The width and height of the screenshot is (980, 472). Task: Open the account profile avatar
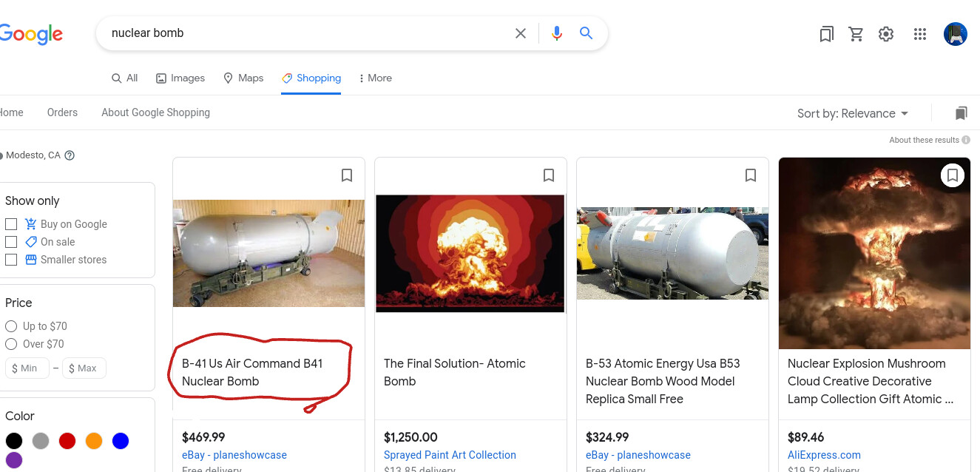pos(956,34)
